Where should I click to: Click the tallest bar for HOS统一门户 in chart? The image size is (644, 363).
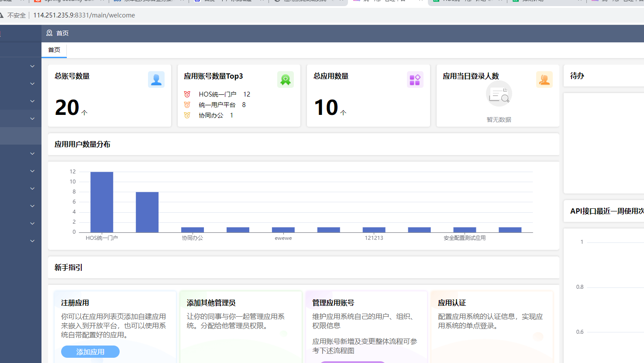coord(102,202)
